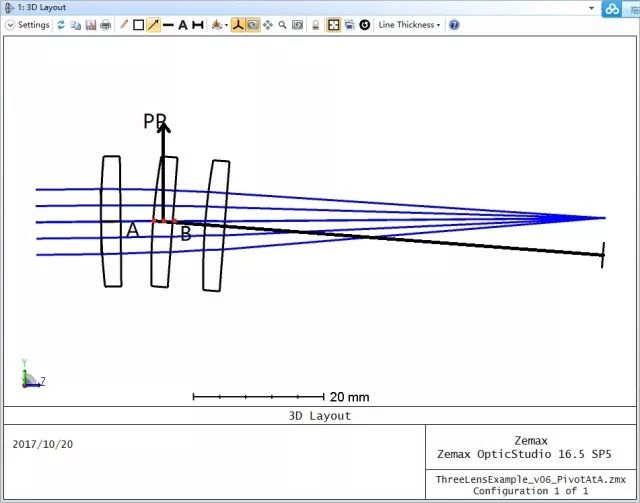Select the H-shaped measure distance tool
640x503 pixels.
[x=198, y=25]
